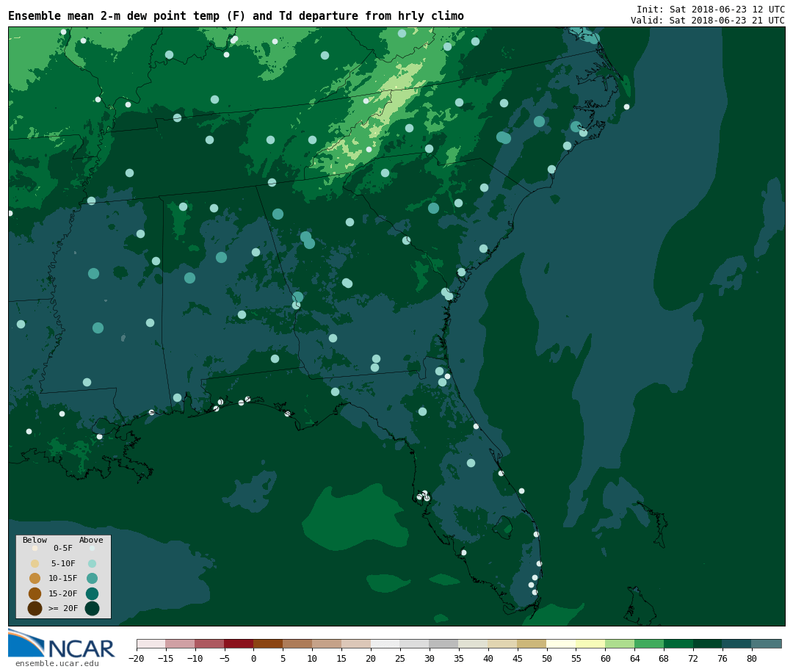793x672 pixels.
Task: Click the 'Init: Sat 2018-06-23 12 UTC' text
Action: [x=711, y=10]
